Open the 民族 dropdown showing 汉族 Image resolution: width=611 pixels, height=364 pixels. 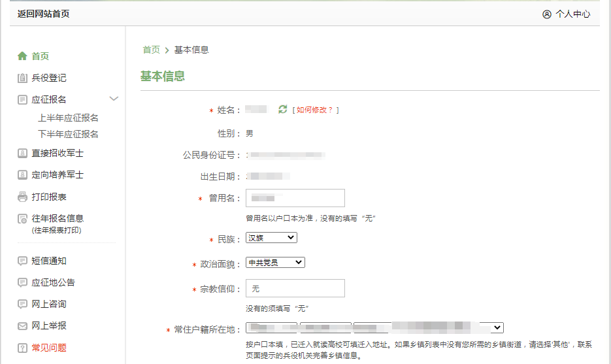271,238
